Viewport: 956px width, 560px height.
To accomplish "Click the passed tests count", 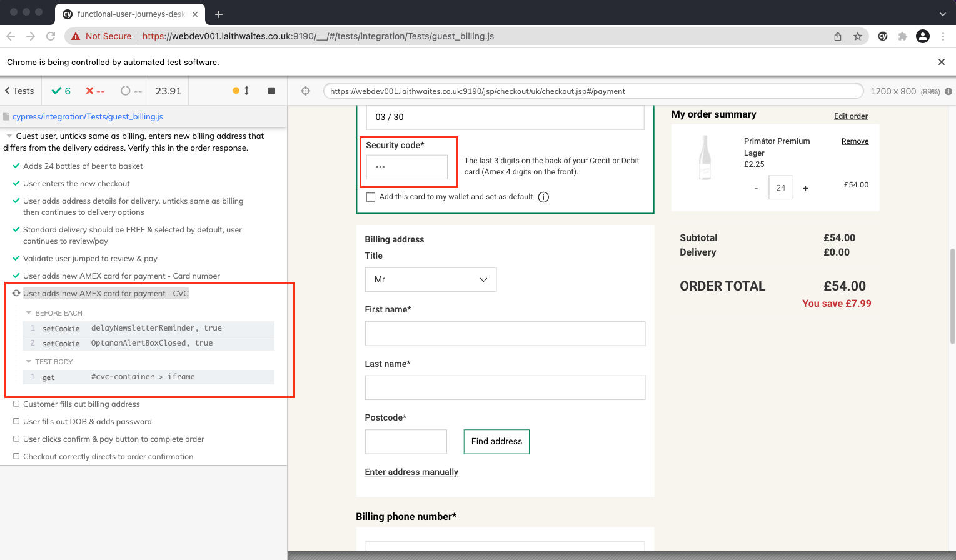I will (x=61, y=91).
